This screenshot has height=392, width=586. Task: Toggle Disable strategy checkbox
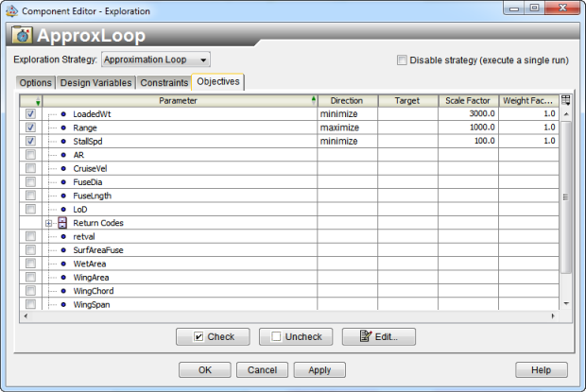pyautogui.click(x=402, y=60)
